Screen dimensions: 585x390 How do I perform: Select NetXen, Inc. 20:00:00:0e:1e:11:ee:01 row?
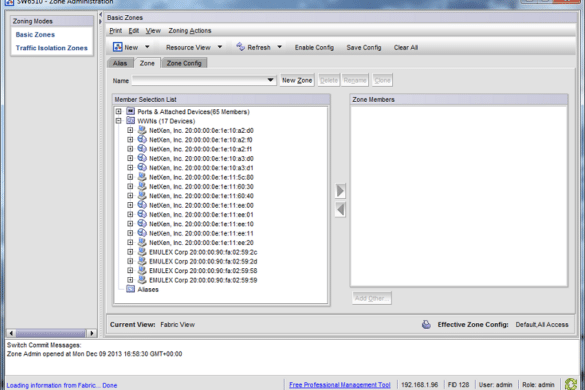(x=201, y=214)
